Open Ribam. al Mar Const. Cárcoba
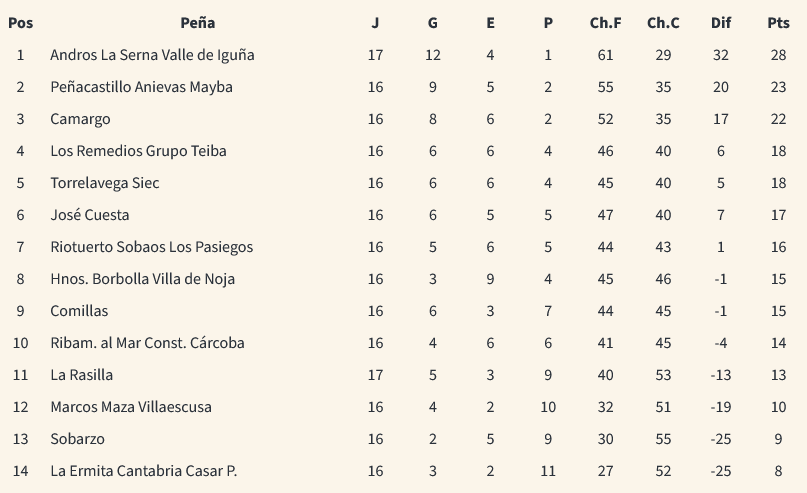Screen dimensions: 807x493 point(147,343)
